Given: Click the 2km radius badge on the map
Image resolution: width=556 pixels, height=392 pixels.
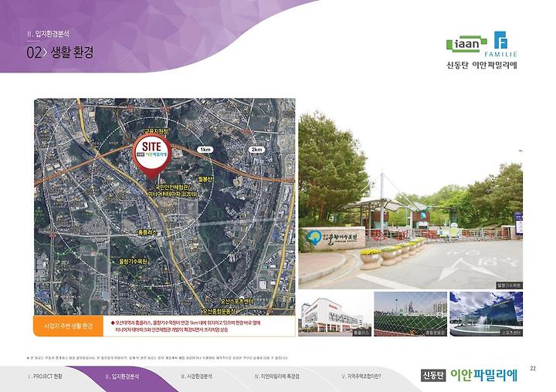Looking at the screenshot, I should (256, 150).
